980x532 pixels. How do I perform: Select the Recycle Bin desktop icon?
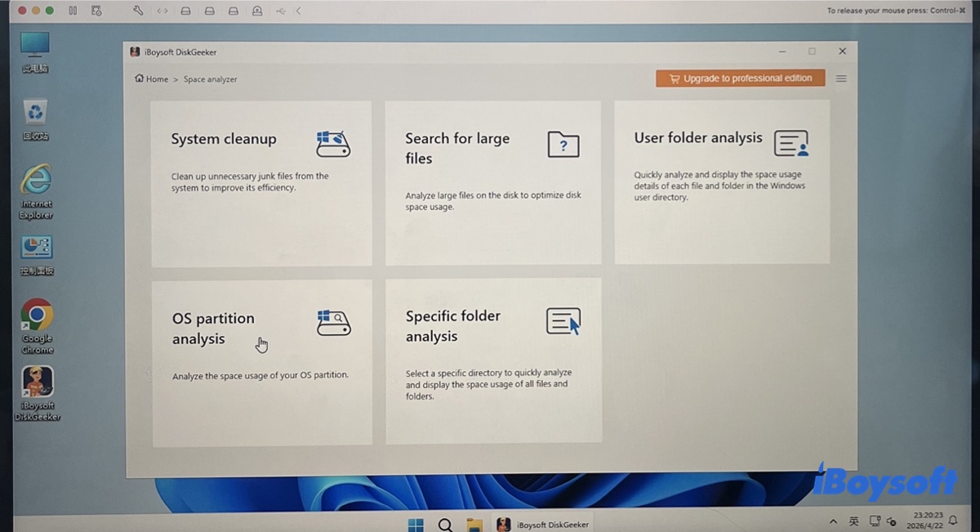tap(35, 120)
